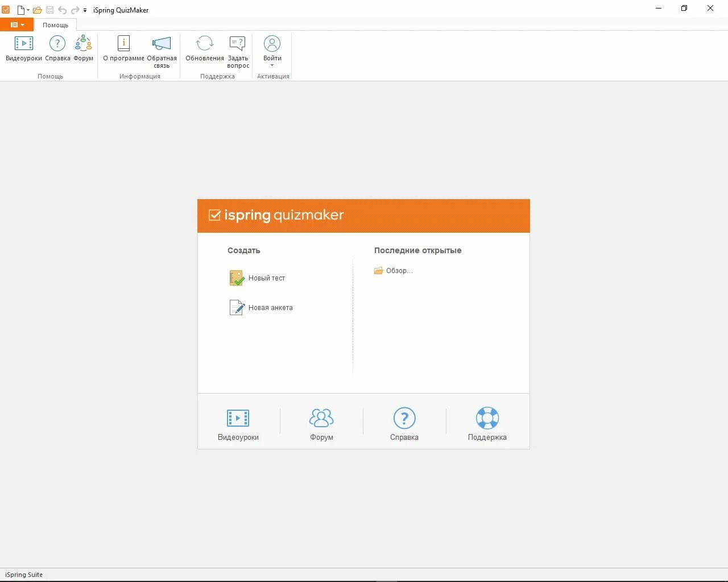Click Обзор... folder link
This screenshot has height=582, width=728.
click(x=393, y=271)
